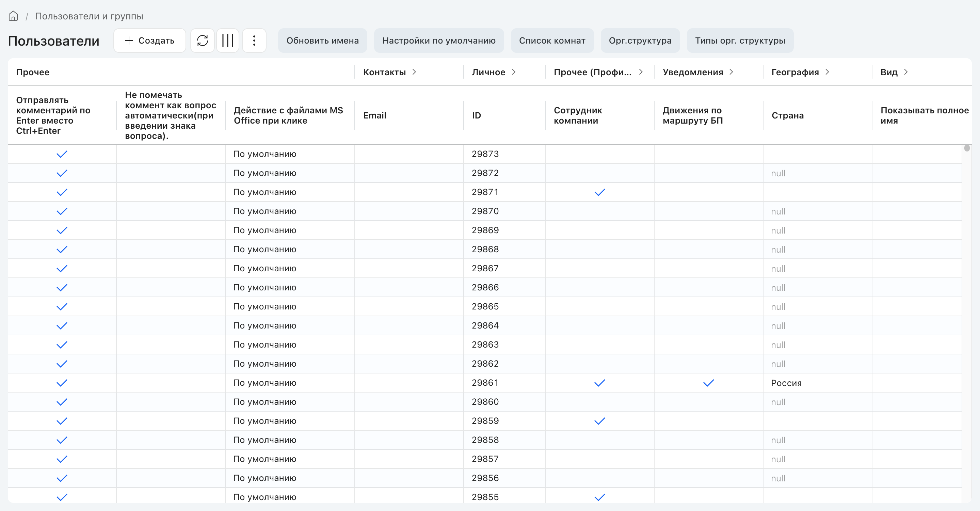Expand the Личное column group
This screenshot has height=511, width=980.
pos(514,72)
